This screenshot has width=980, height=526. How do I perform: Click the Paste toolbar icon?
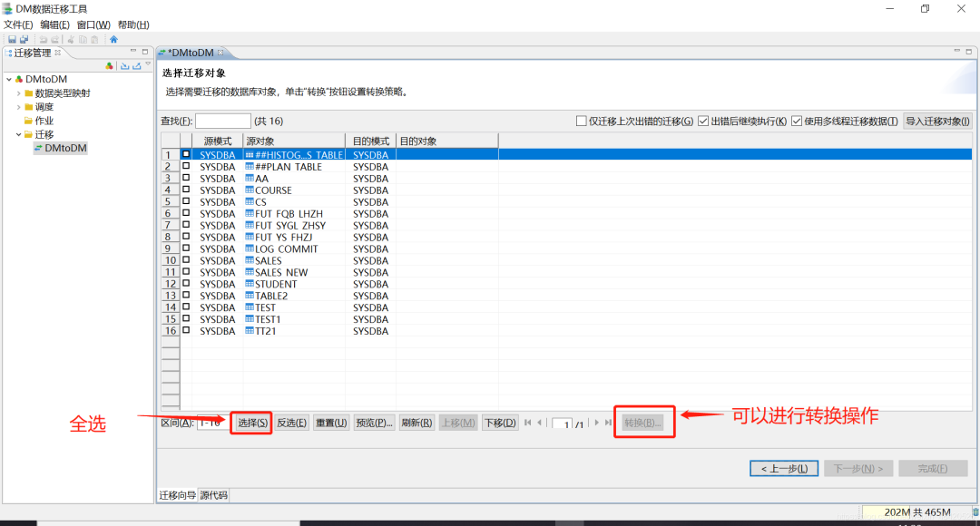pyautogui.click(x=94, y=39)
